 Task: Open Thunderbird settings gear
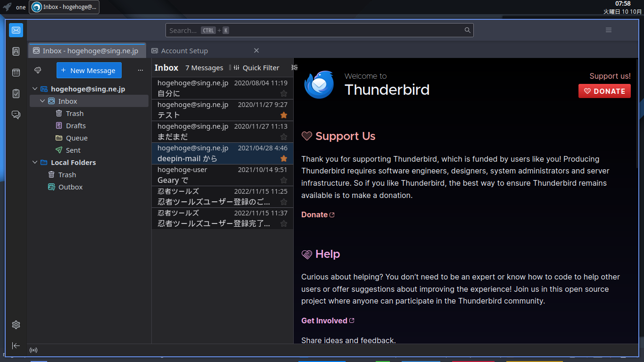pos(16,325)
